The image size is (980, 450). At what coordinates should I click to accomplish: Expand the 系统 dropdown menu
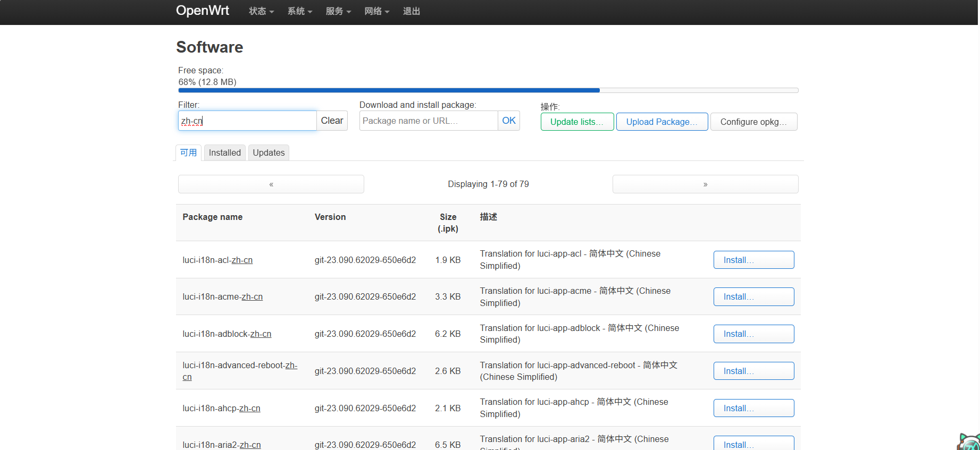pyautogui.click(x=299, y=11)
